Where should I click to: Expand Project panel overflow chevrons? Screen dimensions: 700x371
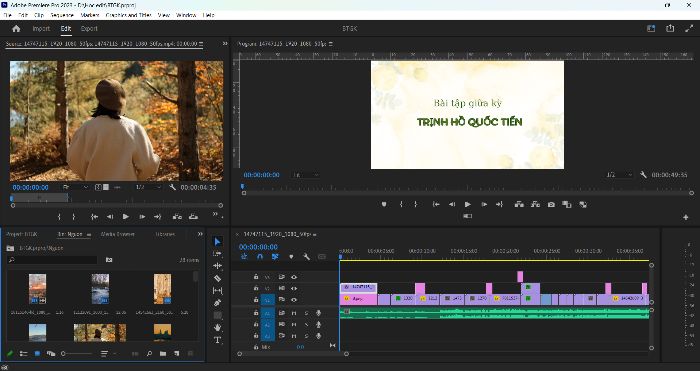tap(200, 234)
